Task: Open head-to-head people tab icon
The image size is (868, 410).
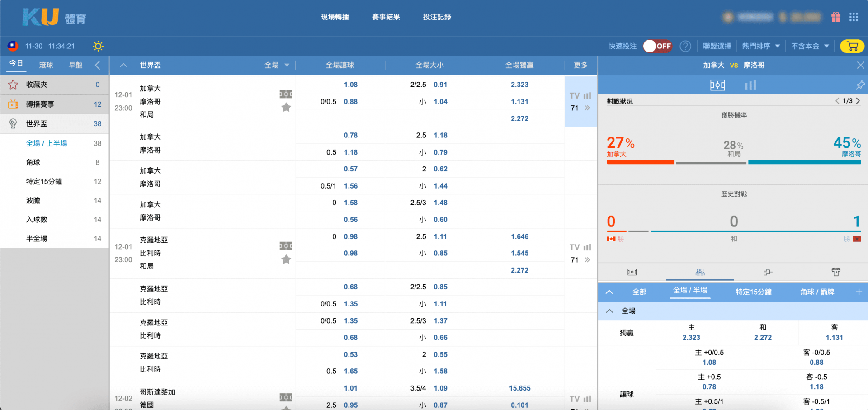Action: pyautogui.click(x=700, y=272)
